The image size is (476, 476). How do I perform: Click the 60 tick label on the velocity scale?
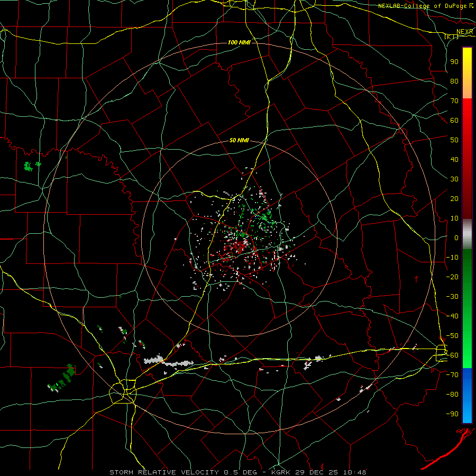[x=454, y=120]
